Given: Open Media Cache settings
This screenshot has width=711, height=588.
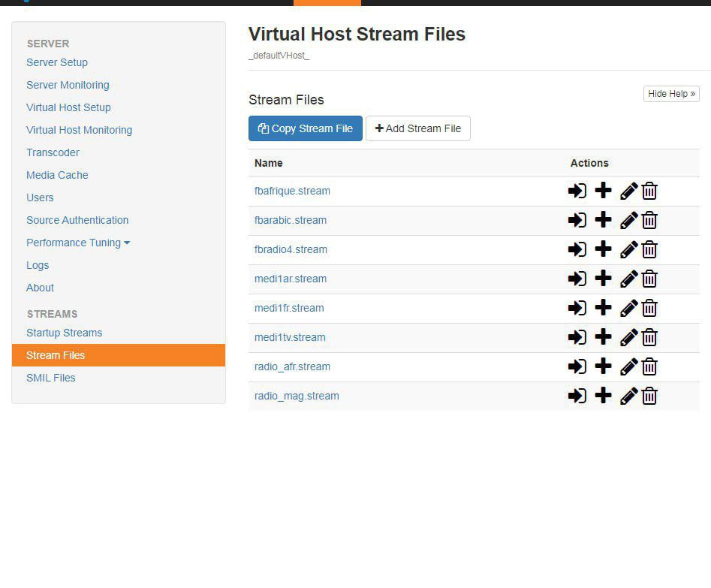Looking at the screenshot, I should (57, 175).
